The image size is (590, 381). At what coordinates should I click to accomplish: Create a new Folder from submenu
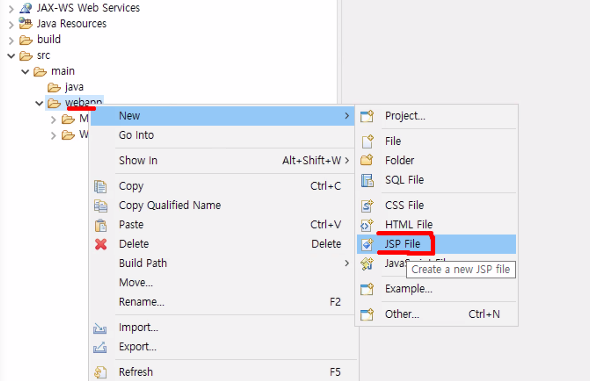(x=436, y=161)
